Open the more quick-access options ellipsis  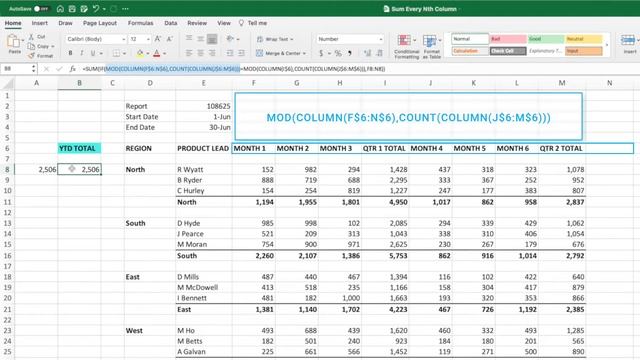point(125,9)
